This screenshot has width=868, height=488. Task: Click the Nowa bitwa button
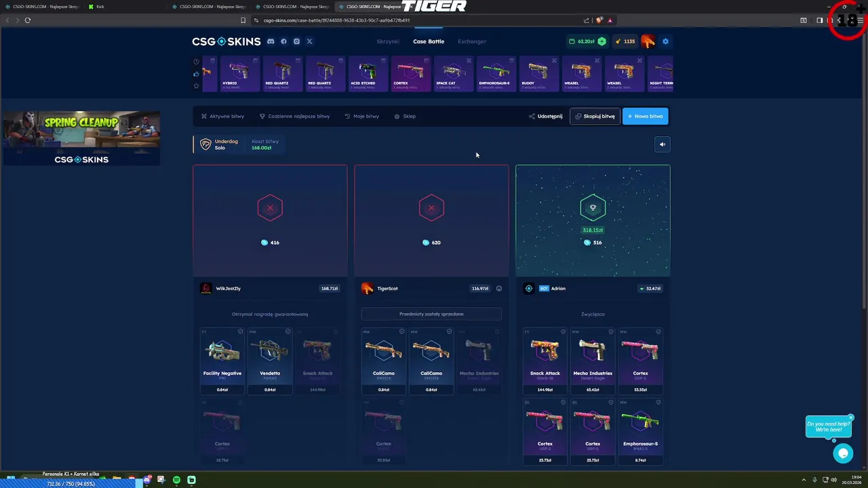point(645,116)
